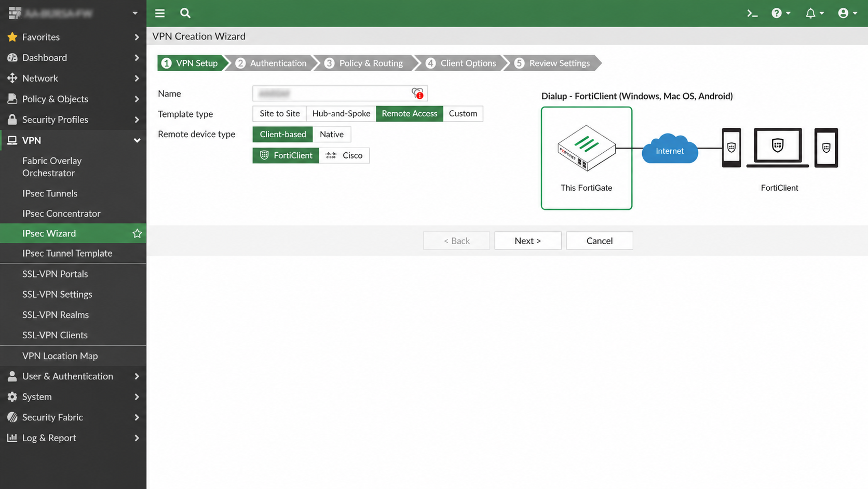Image resolution: width=868 pixels, height=489 pixels.
Task: Select Site to Site template type
Action: 279,114
